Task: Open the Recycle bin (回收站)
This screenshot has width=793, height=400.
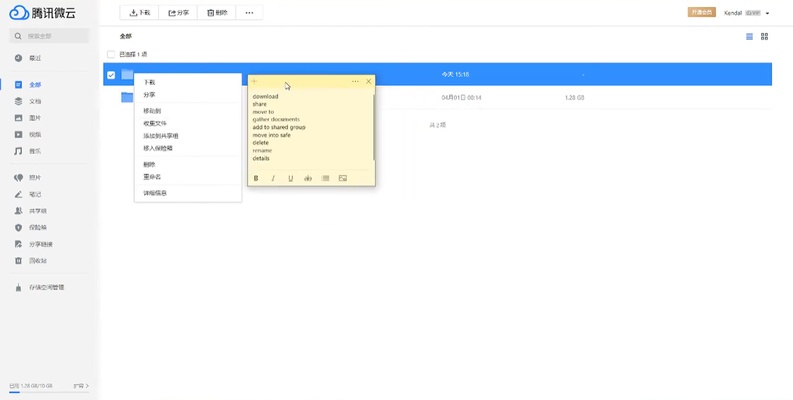Action: click(30, 261)
